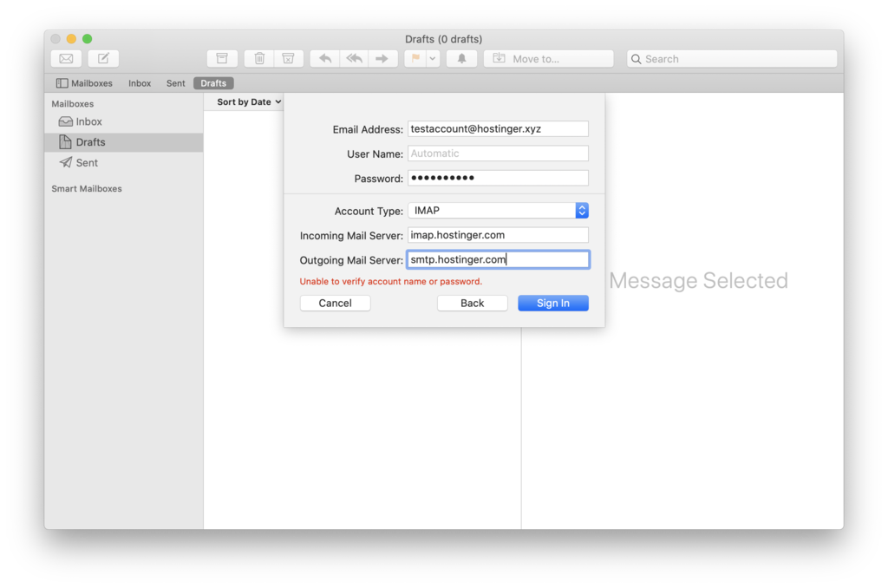Open the Account Type IMAP dropdown
Image resolution: width=888 pixels, height=588 pixels.
tap(498, 210)
